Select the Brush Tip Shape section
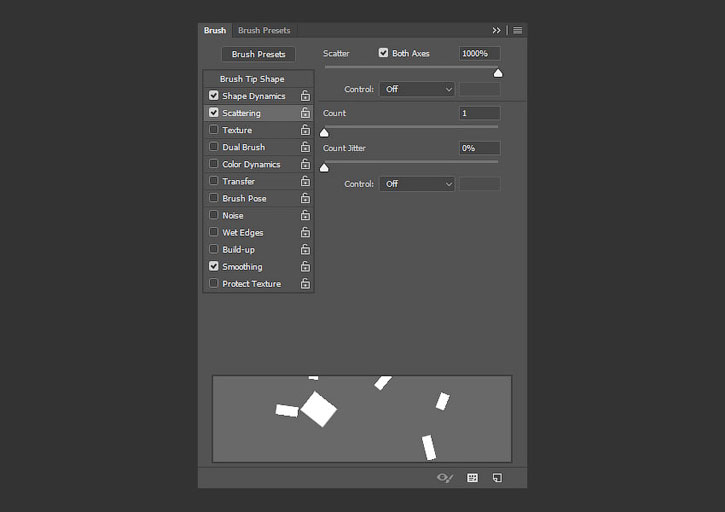 click(258, 79)
